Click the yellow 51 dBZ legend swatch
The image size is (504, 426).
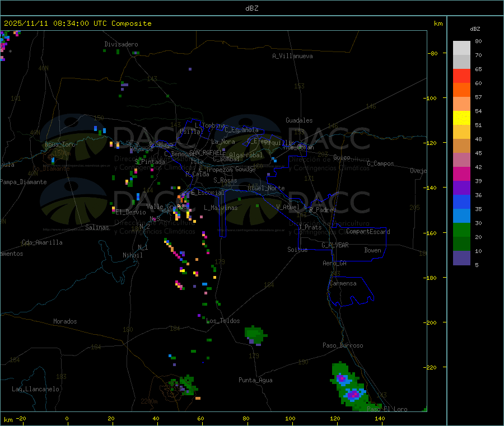click(461, 118)
